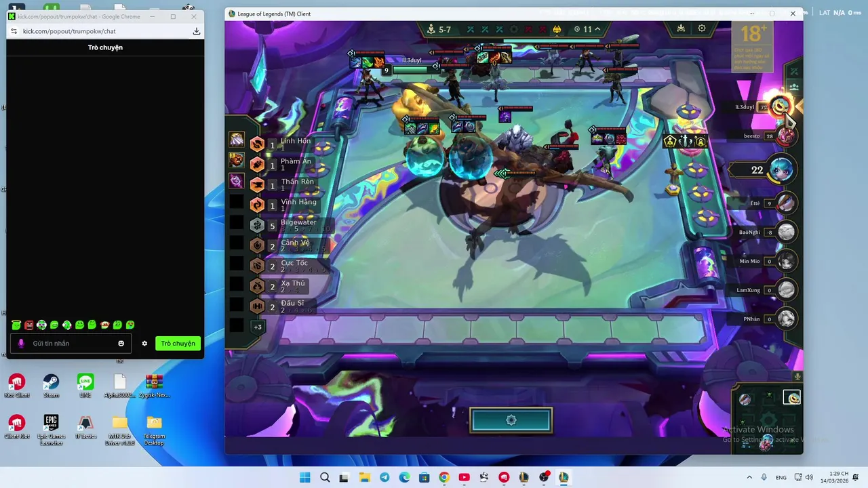Open File Explorer from the taskbar
This screenshot has width=868, height=488.
pos(365,477)
